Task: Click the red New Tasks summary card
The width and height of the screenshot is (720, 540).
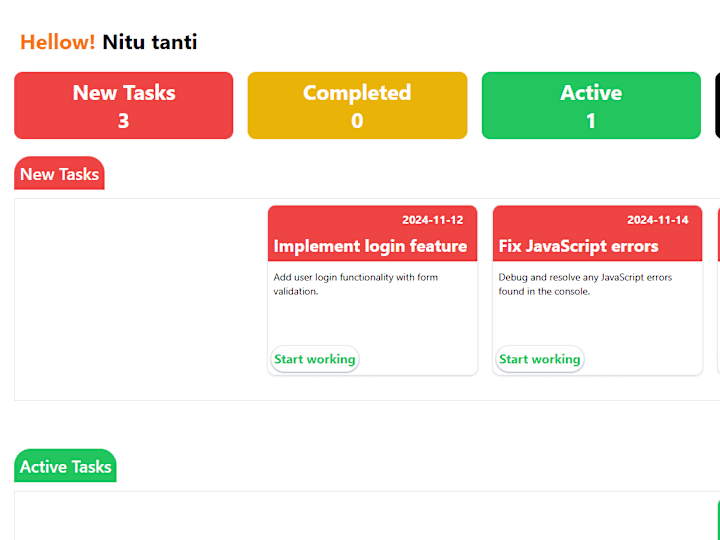Action: point(124,105)
